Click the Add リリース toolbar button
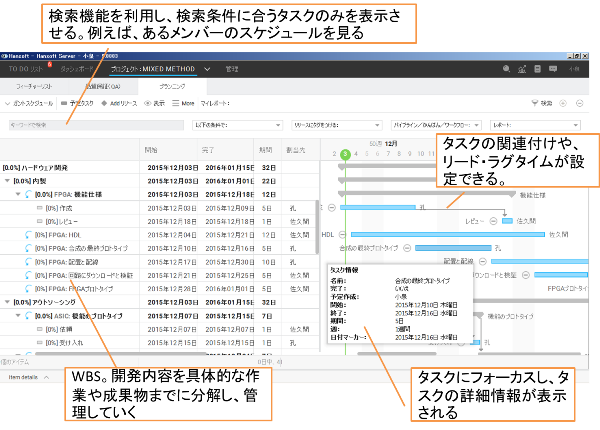The height and width of the screenshot is (430, 600). (119, 103)
